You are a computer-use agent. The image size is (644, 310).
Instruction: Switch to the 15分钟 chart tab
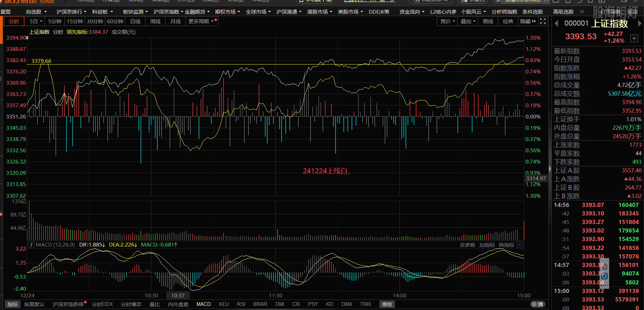(75, 21)
